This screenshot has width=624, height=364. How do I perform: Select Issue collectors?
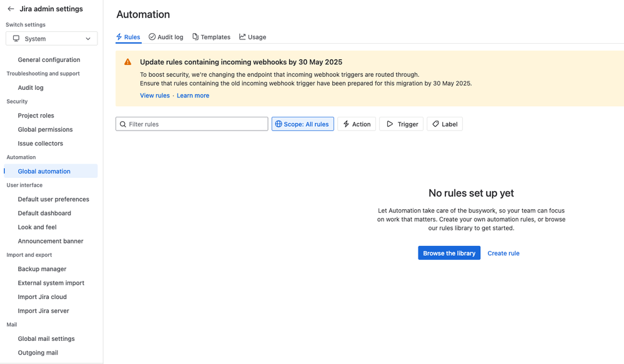[40, 143]
